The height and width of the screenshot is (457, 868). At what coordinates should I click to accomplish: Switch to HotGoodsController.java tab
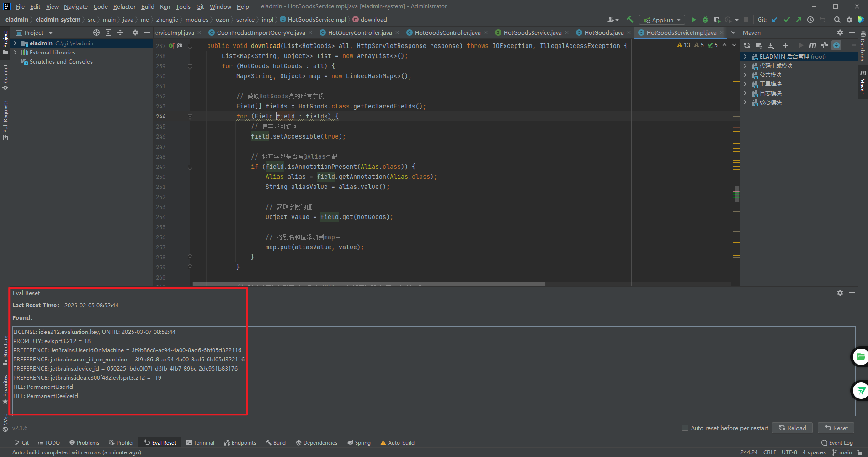click(447, 32)
